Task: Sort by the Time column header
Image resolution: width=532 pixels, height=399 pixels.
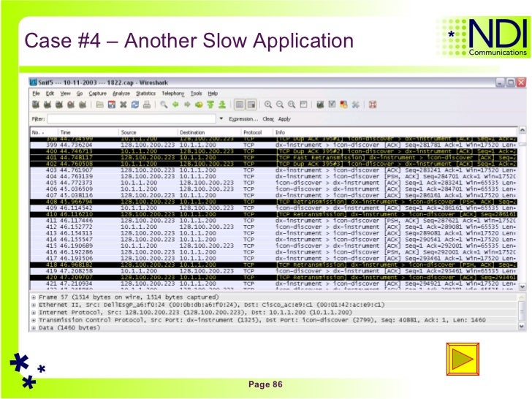Action: pyautogui.click(x=88, y=132)
